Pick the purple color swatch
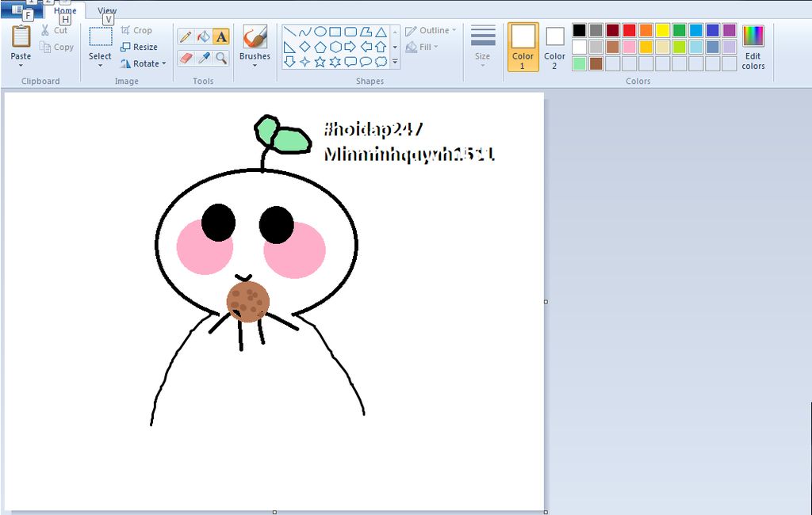812x515 pixels. tap(730, 31)
